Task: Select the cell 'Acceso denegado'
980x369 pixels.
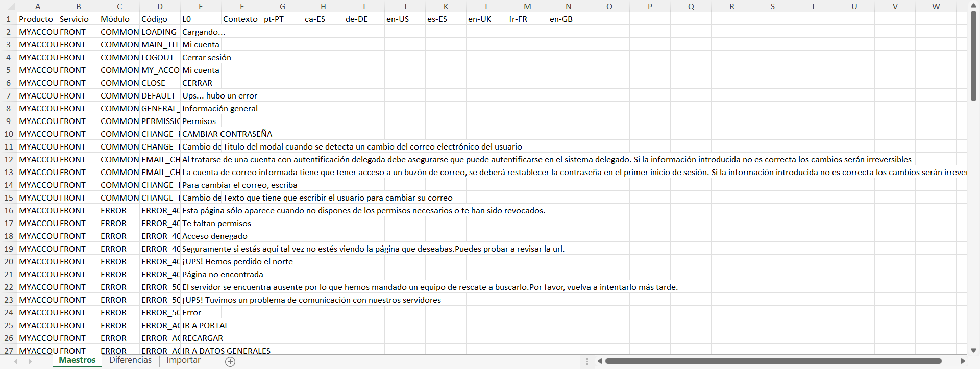Action: [201, 236]
